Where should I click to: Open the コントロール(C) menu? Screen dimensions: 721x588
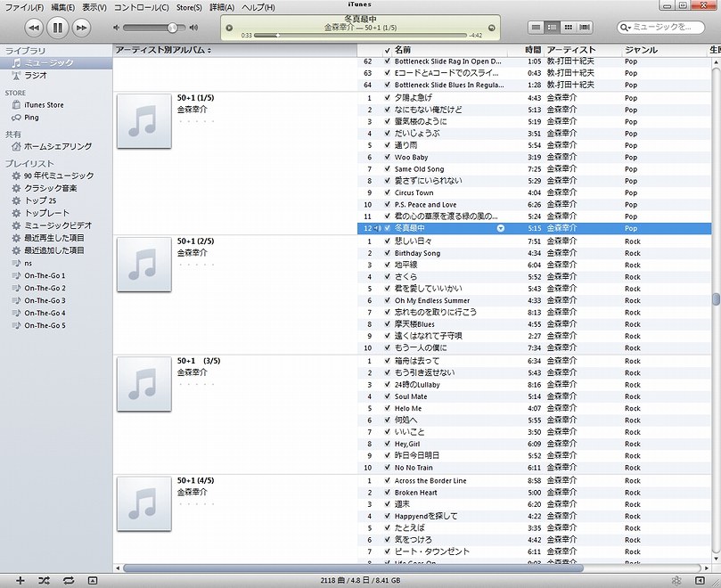point(141,7)
